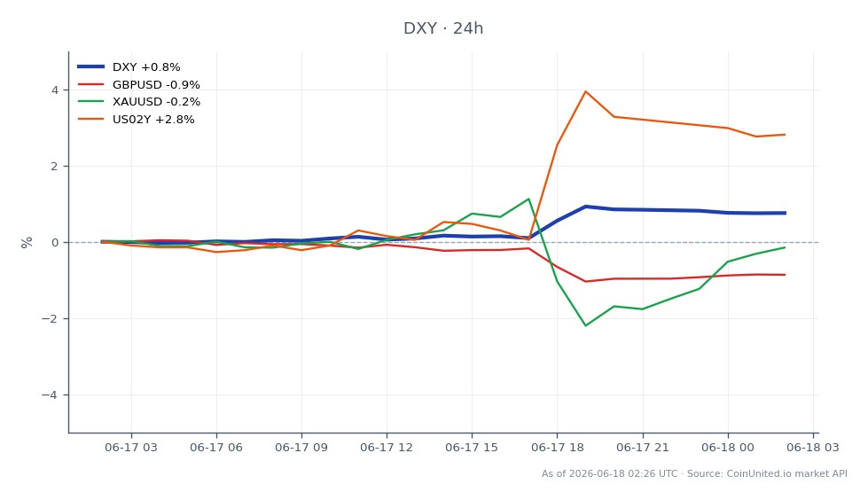Viewport: 868px width, 500px height.
Task: Click the blue DXY legend line swatch
Action: tap(90, 67)
